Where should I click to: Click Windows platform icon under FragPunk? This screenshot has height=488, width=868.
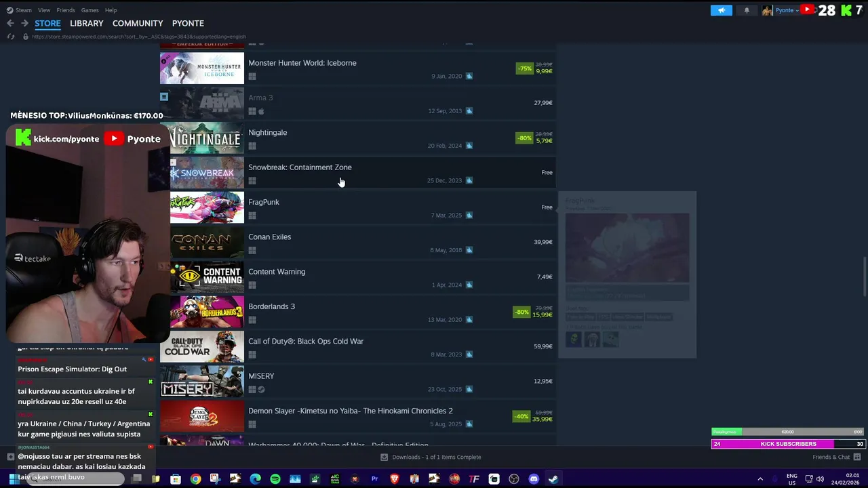[252, 216]
